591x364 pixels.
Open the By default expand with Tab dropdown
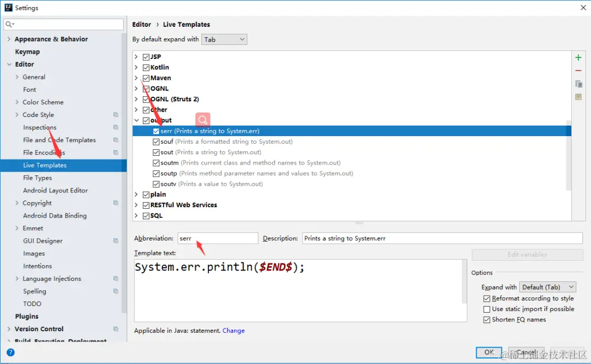tap(224, 39)
